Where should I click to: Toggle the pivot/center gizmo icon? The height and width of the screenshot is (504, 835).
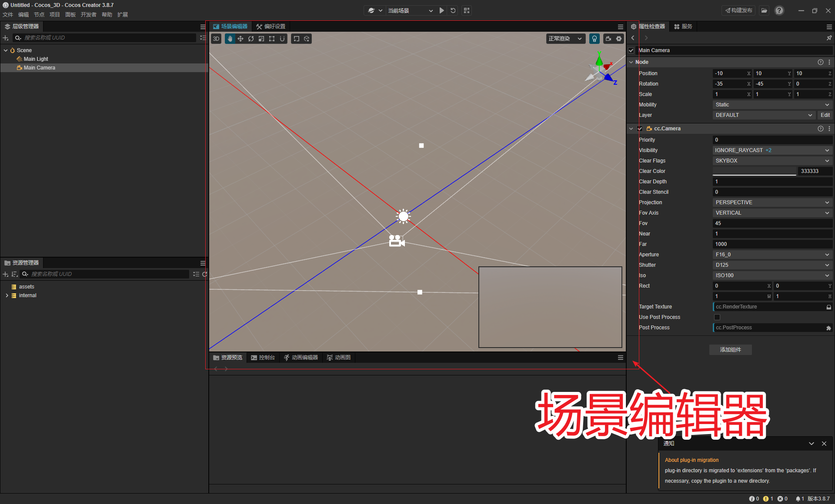(296, 39)
